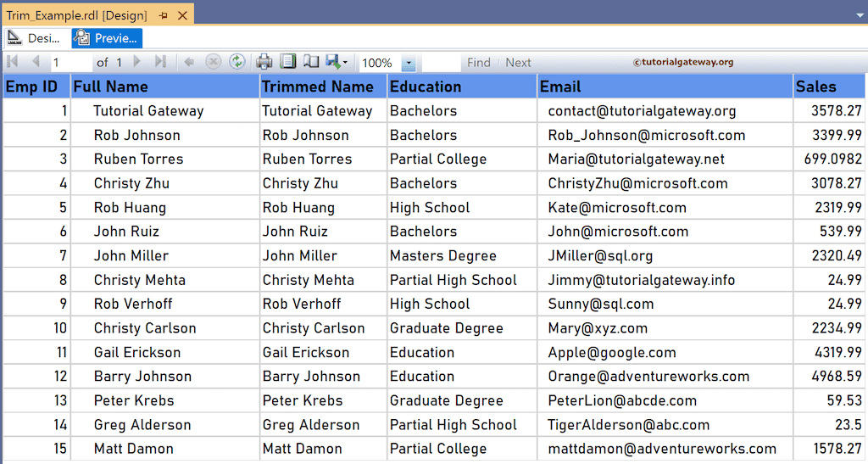The width and height of the screenshot is (868, 464).
Task: Refresh the report preview
Action: pyautogui.click(x=237, y=62)
